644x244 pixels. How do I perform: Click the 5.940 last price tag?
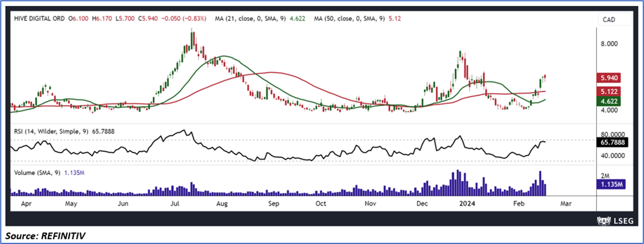coord(609,78)
